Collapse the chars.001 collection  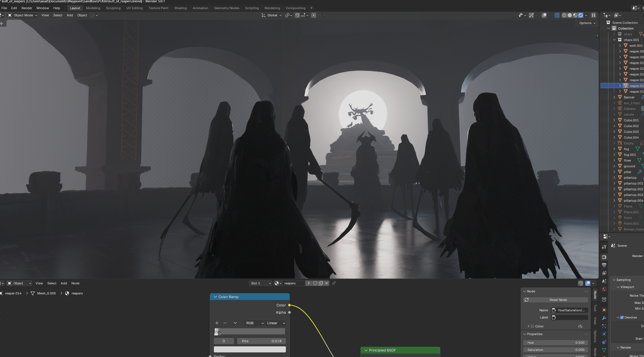pos(614,40)
